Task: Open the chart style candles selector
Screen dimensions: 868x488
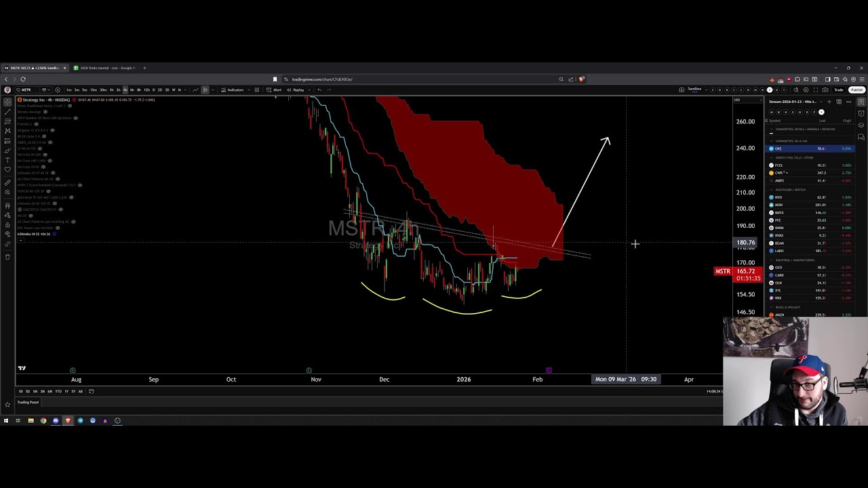Action: coord(205,89)
